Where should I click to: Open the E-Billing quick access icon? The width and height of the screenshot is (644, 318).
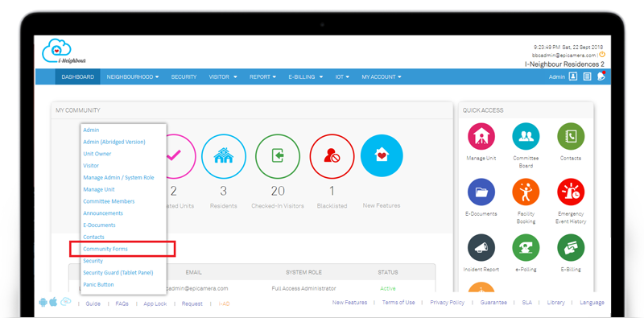click(x=571, y=248)
